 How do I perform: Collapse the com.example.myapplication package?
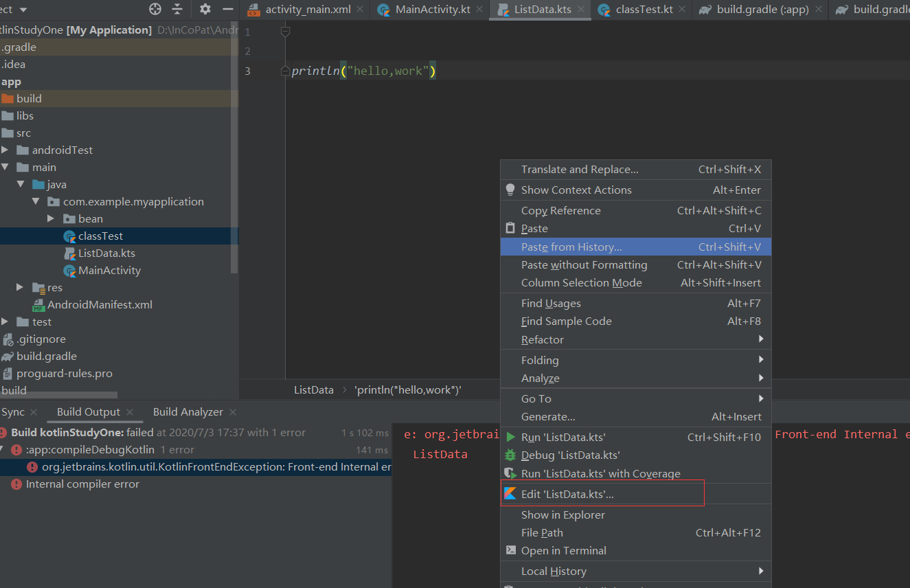click(x=36, y=201)
